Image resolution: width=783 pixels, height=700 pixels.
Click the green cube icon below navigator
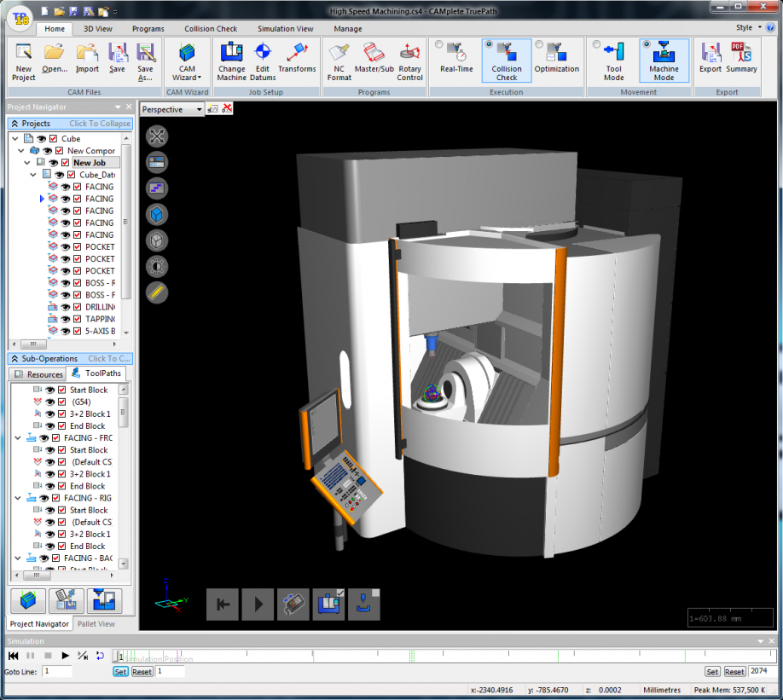tap(28, 600)
